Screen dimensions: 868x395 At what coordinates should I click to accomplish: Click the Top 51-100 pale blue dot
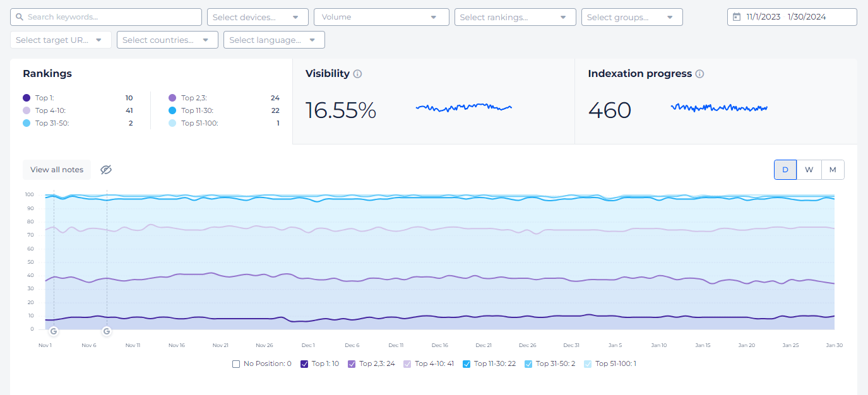click(172, 123)
